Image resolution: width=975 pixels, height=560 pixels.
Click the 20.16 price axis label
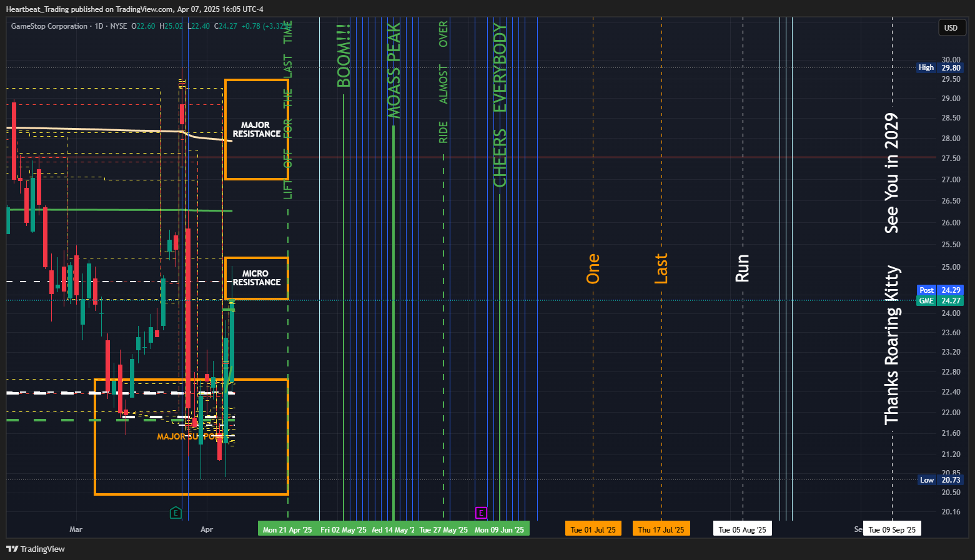pos(951,512)
